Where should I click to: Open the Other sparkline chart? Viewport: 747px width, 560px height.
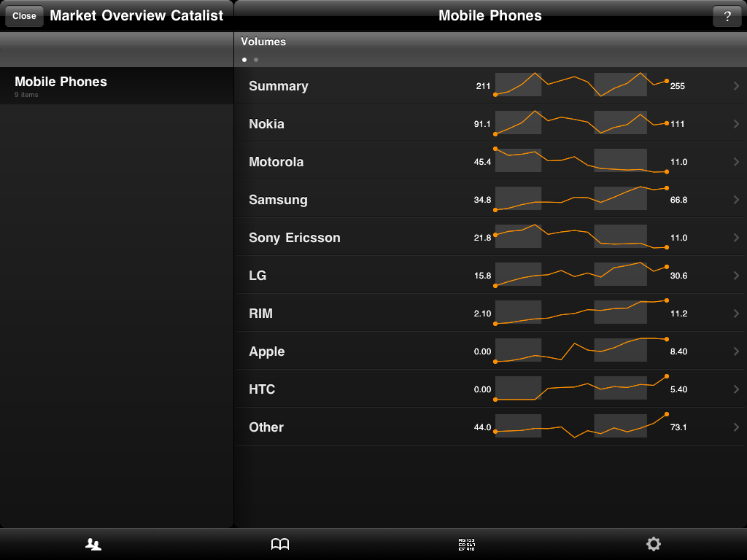click(x=581, y=426)
